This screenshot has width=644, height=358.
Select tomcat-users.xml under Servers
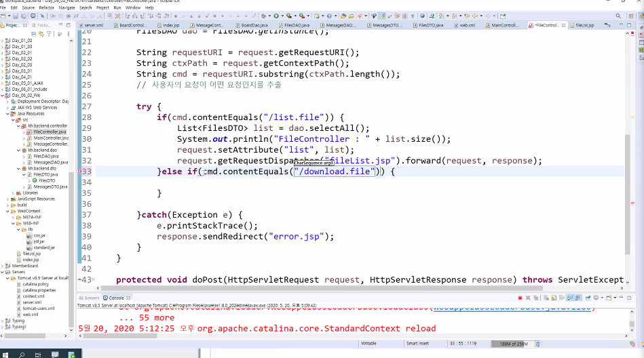click(39, 309)
